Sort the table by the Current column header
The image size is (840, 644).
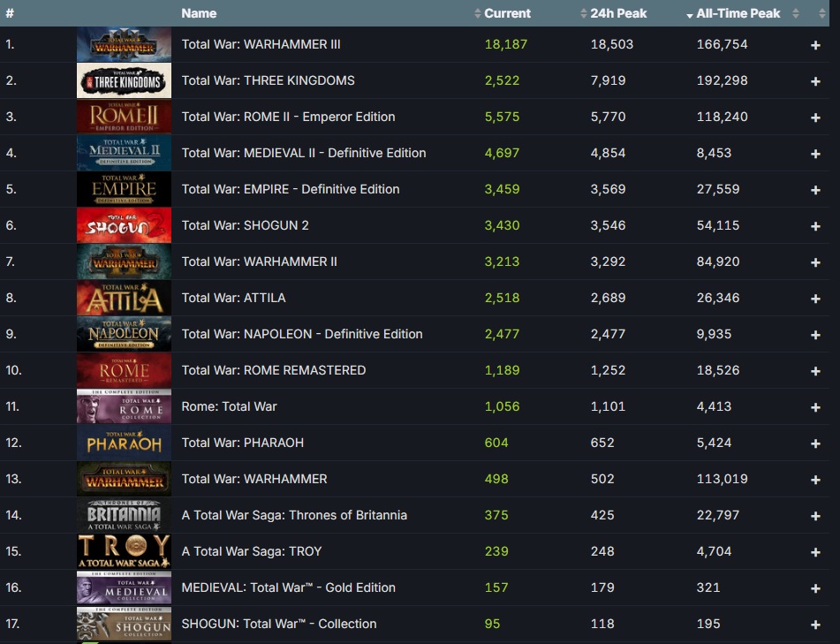(507, 13)
